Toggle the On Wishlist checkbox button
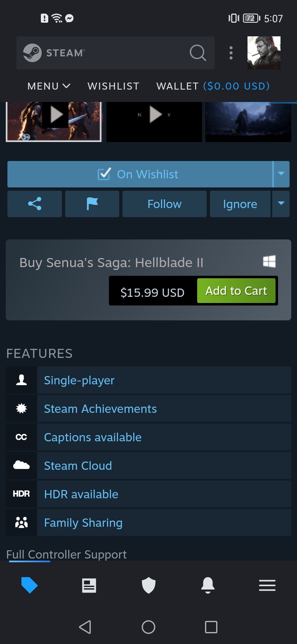The height and width of the screenshot is (644, 297). pyautogui.click(x=139, y=174)
